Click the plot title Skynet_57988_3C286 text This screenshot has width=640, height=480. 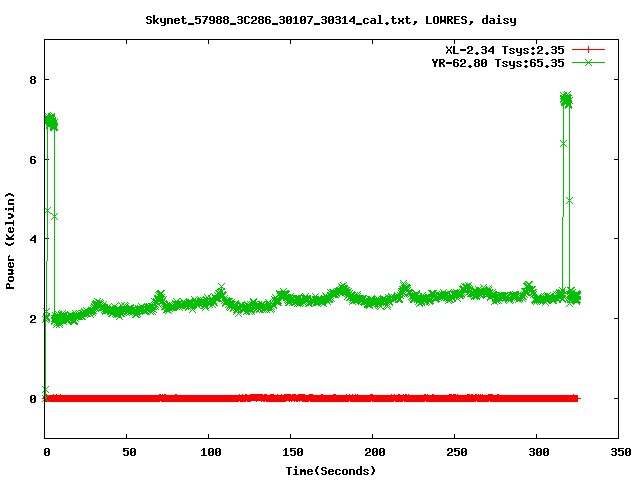tap(331, 20)
